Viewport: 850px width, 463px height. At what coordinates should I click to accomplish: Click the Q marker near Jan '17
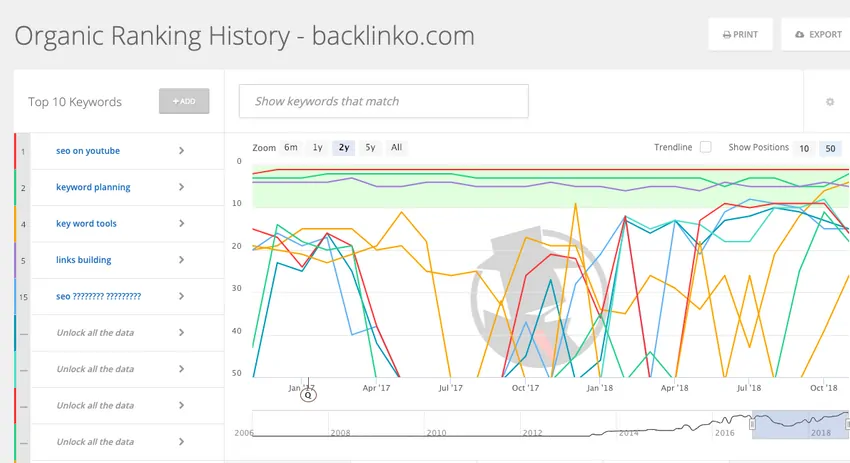[308, 395]
